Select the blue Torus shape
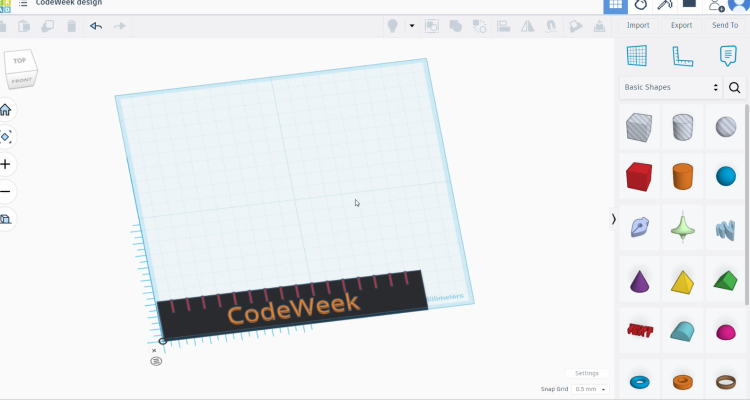This screenshot has width=750, height=400. pos(639,382)
